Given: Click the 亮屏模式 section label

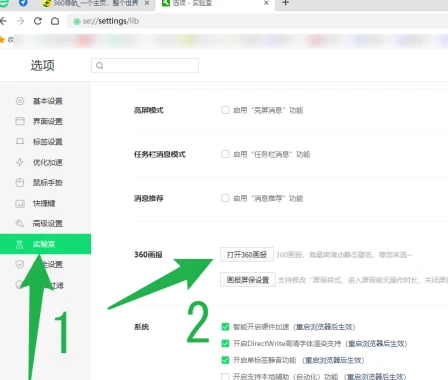Looking at the screenshot, I should tap(149, 110).
